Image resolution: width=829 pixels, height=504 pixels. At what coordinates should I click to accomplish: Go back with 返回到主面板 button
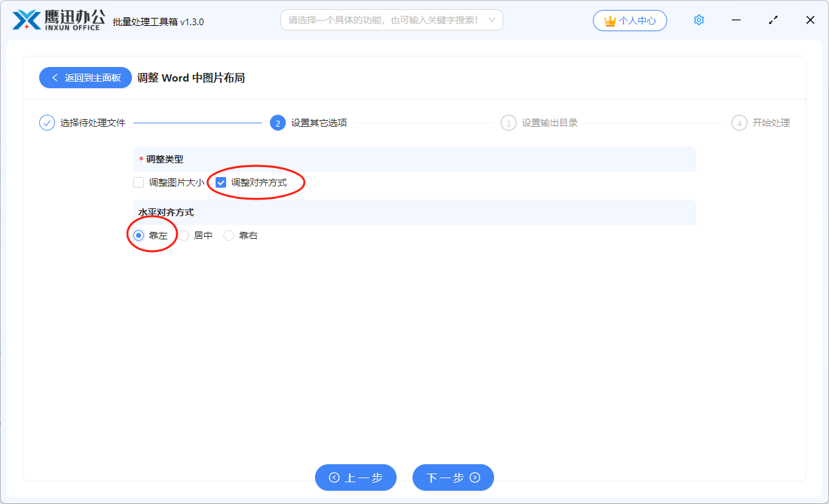tap(86, 78)
